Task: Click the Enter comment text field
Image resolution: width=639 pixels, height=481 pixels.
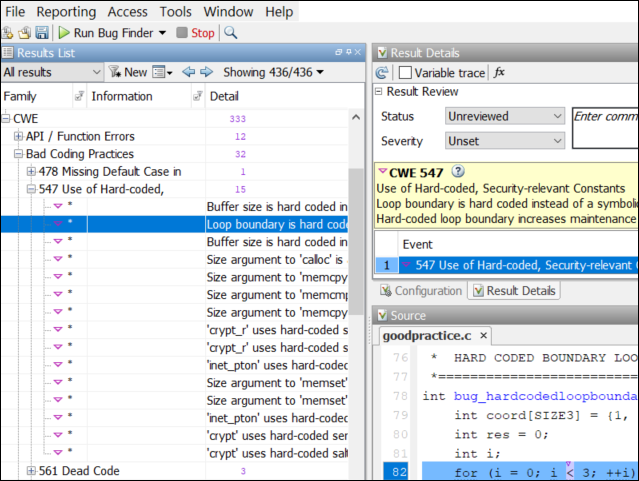Action: (x=606, y=128)
